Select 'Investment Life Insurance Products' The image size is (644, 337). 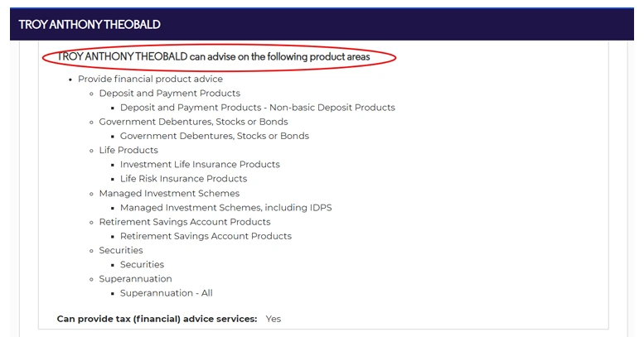200,165
